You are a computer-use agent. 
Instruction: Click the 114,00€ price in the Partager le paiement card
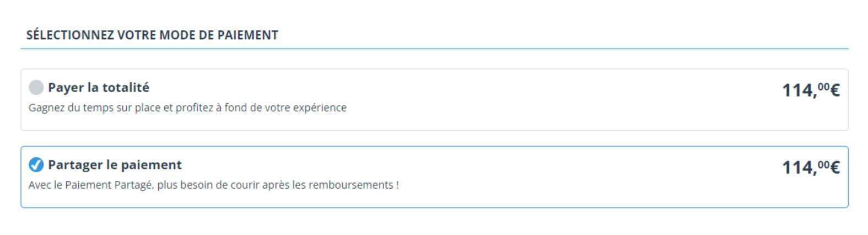pyautogui.click(x=811, y=167)
